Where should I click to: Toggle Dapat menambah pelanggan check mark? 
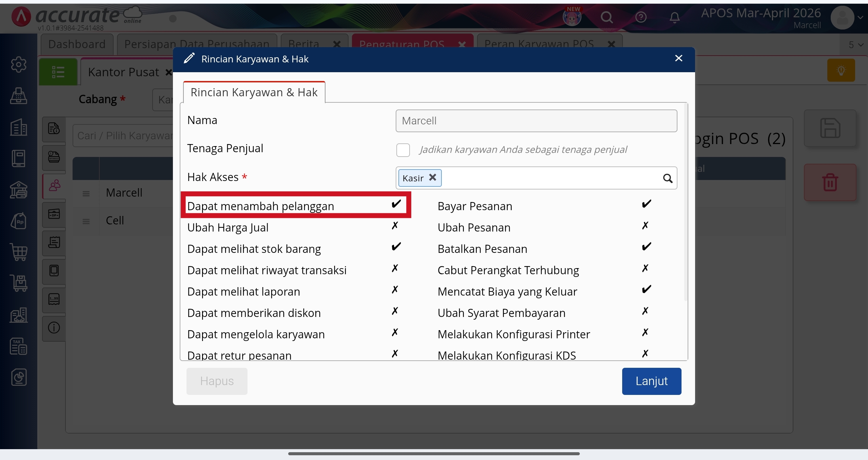[x=396, y=204]
